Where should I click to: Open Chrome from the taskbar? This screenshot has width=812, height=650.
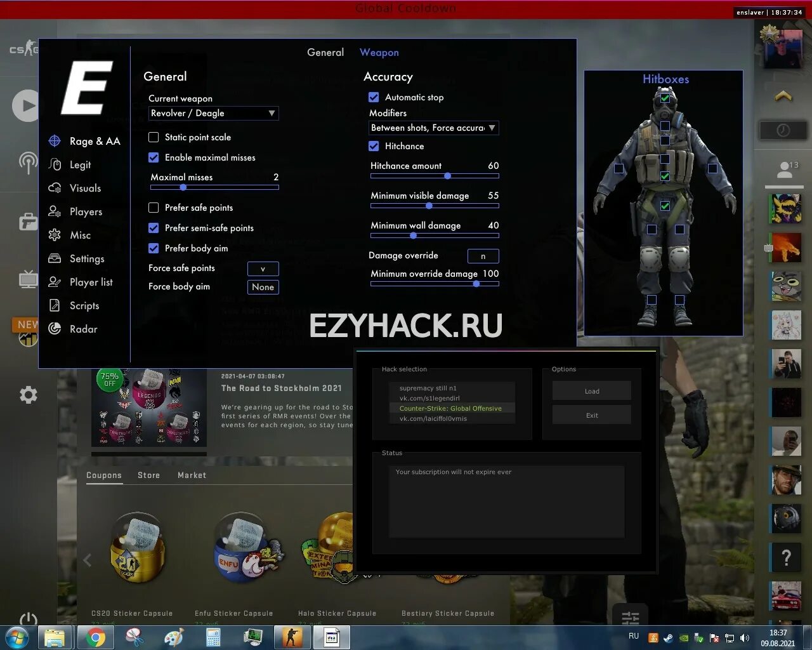point(96,637)
